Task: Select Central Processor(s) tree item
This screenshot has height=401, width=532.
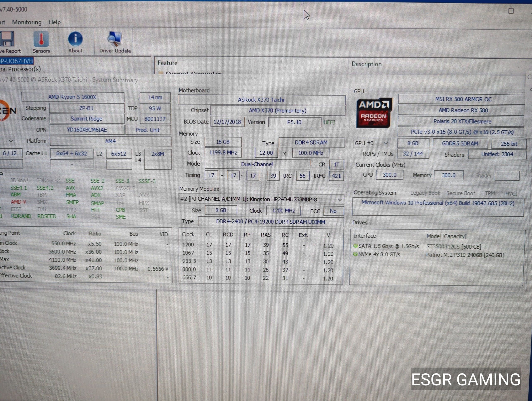Action: click(20, 69)
